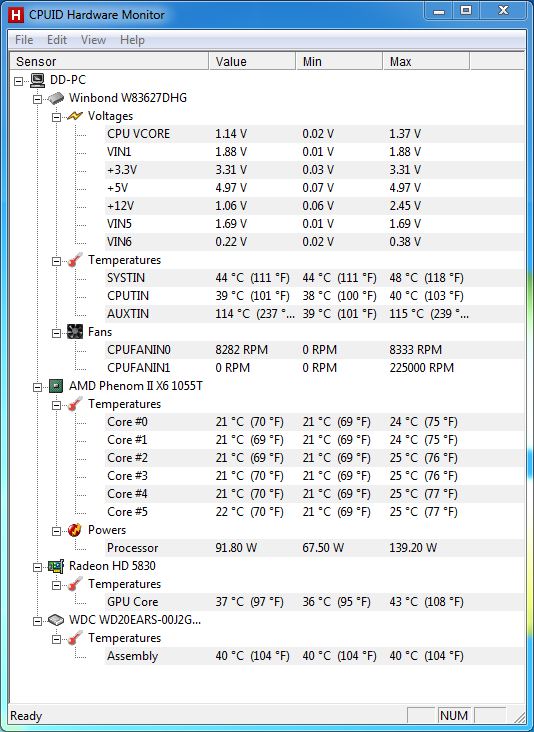Collapse the Fans group
Screen dimensions: 534x732
(56, 333)
